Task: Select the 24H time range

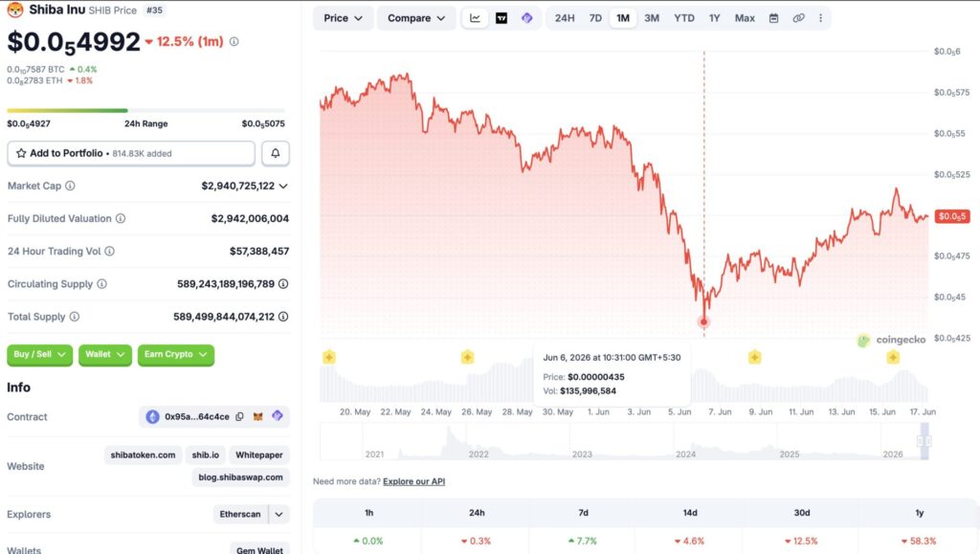Action: (x=565, y=18)
